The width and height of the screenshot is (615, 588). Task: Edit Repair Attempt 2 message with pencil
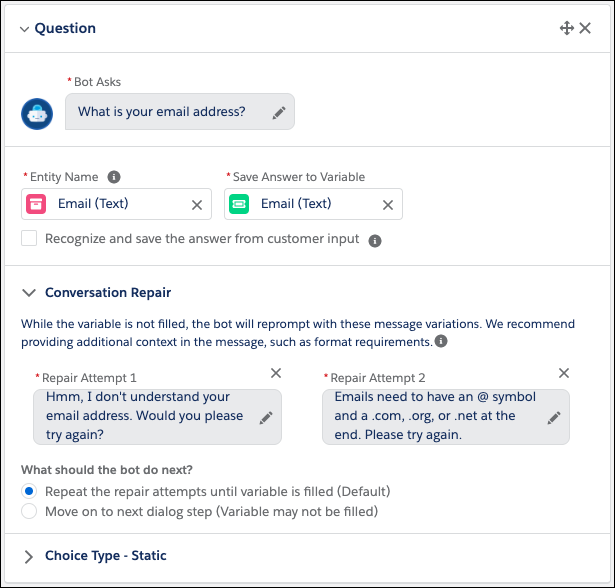554,417
